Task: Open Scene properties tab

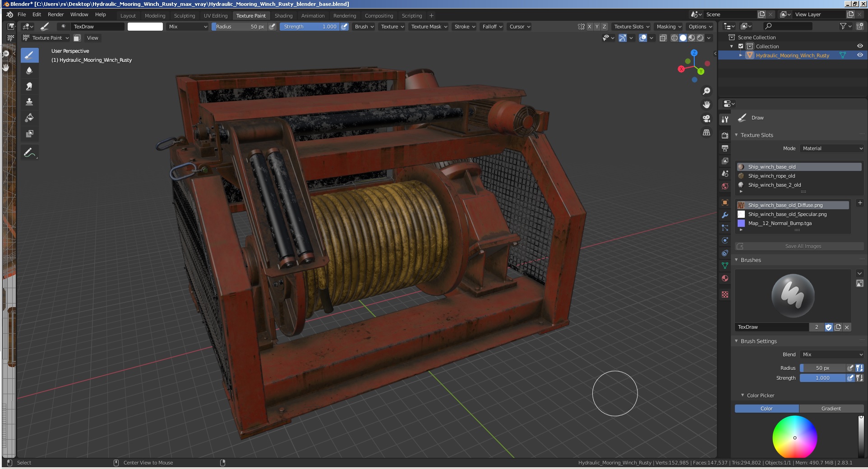Action: pos(725,174)
